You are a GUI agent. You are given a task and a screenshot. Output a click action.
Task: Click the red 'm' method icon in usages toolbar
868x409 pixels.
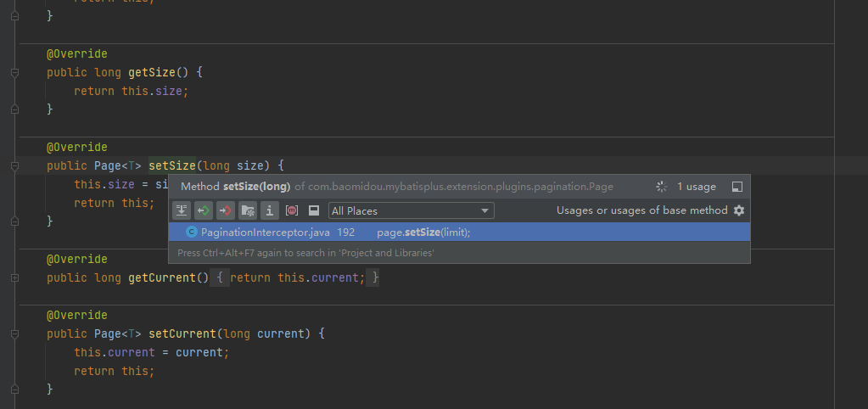tap(292, 210)
